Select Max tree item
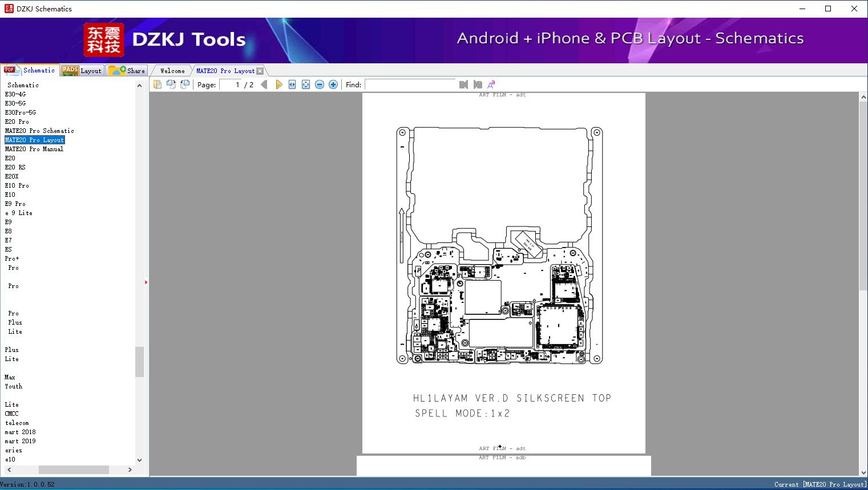 (10, 377)
